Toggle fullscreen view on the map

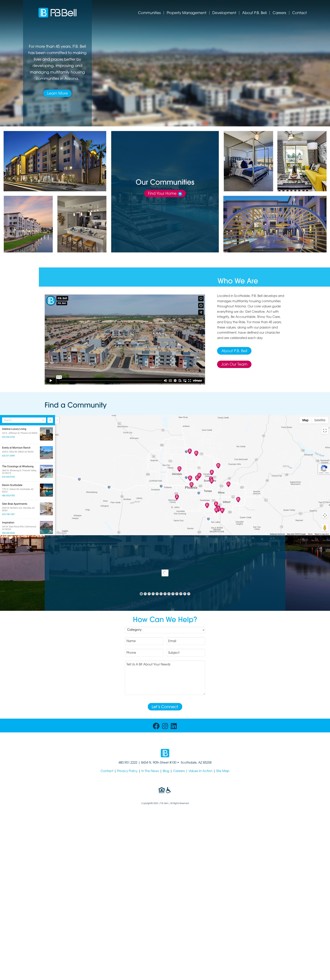(x=325, y=431)
